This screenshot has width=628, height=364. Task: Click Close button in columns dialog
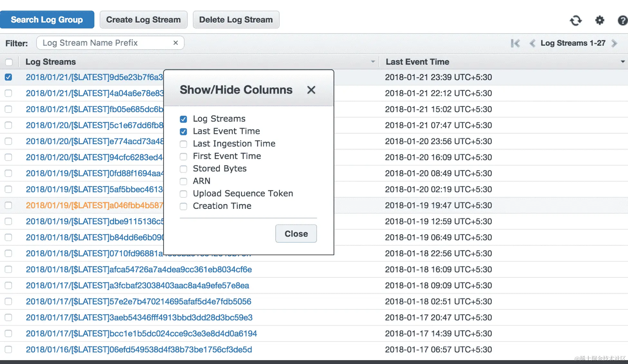pyautogui.click(x=296, y=234)
